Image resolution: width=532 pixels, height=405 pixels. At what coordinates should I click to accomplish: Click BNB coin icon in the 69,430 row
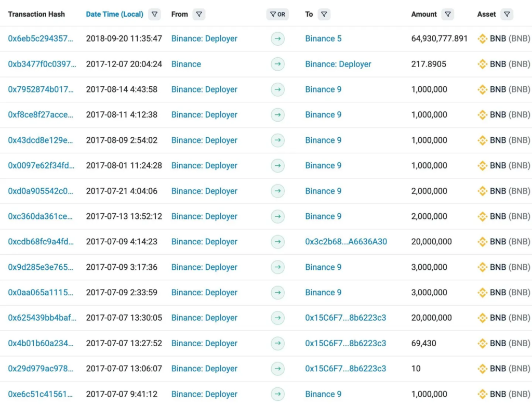(482, 343)
